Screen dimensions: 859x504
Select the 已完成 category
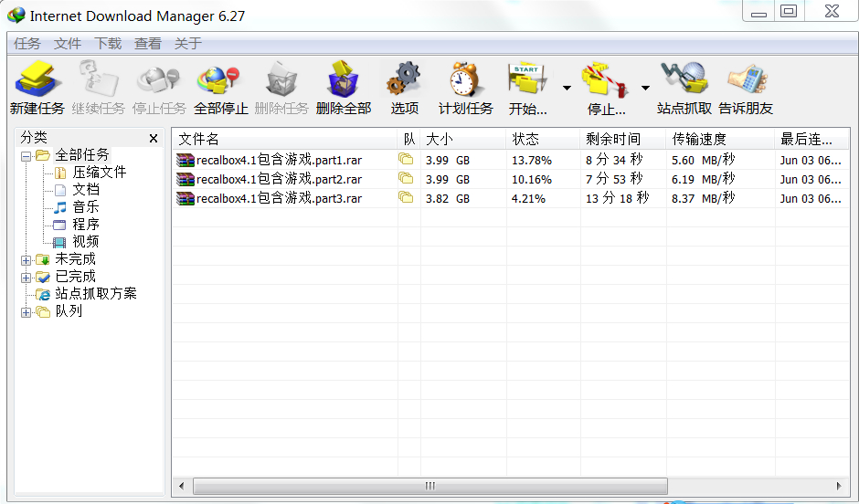[x=75, y=277]
